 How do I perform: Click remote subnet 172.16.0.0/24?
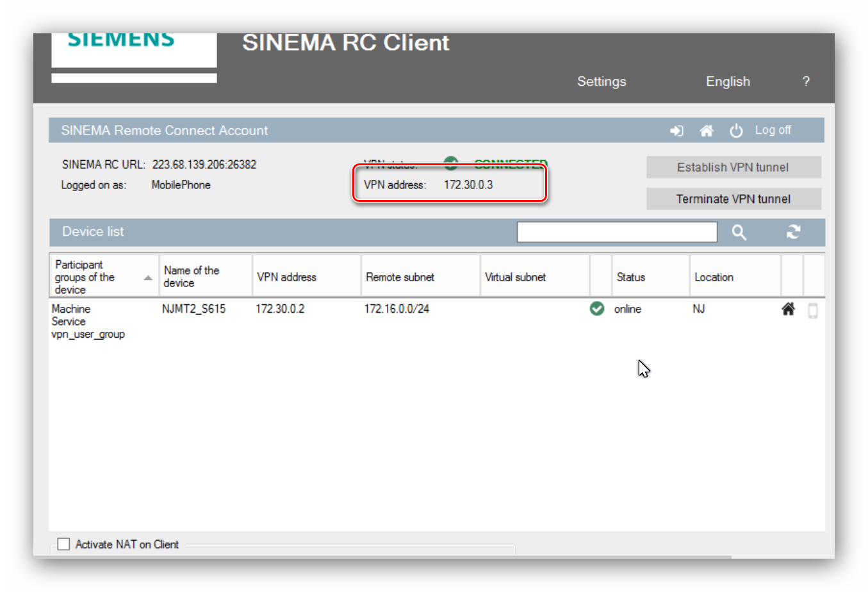(x=397, y=309)
